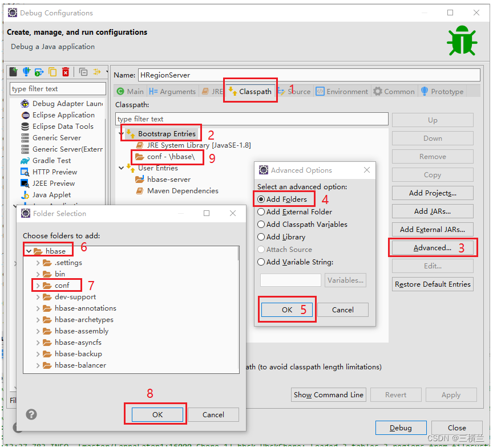The width and height of the screenshot is (493, 448).
Task: Open the Classpath tab
Action: 250,91
